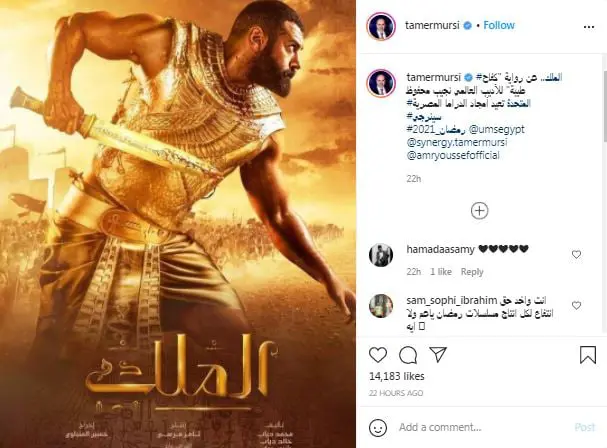The width and height of the screenshot is (607, 448).
Task: Share post using paper plane icon
Action: click(x=438, y=354)
